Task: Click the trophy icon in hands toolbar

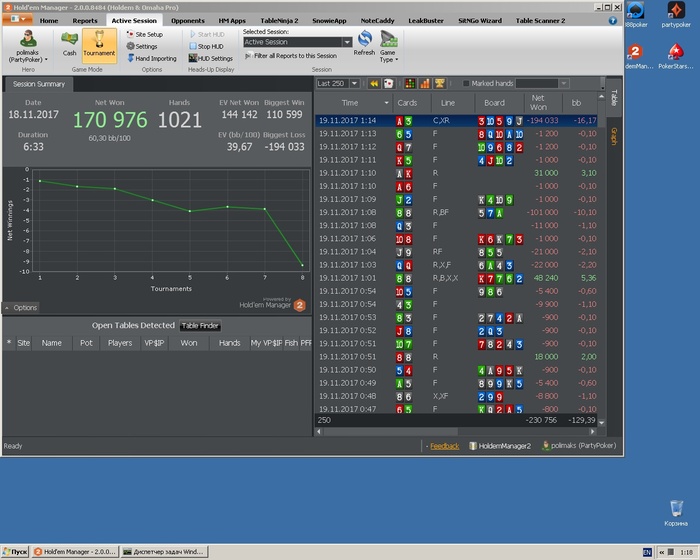Action: coord(440,84)
